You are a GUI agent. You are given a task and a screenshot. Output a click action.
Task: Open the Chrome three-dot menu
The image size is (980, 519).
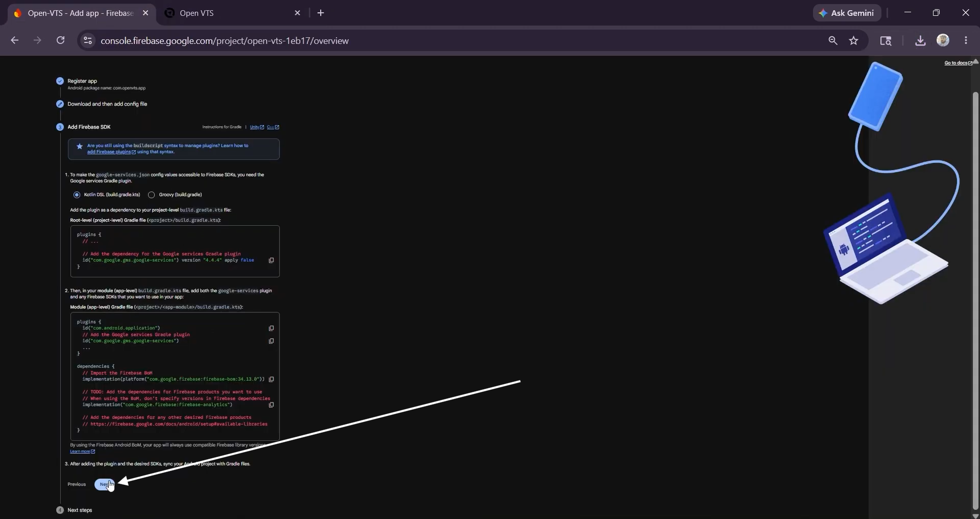(966, 40)
